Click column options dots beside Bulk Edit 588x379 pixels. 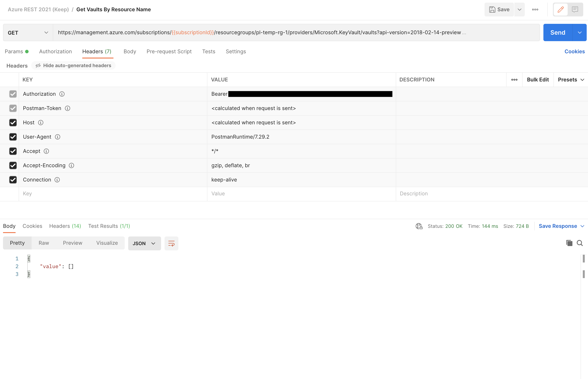(x=514, y=80)
